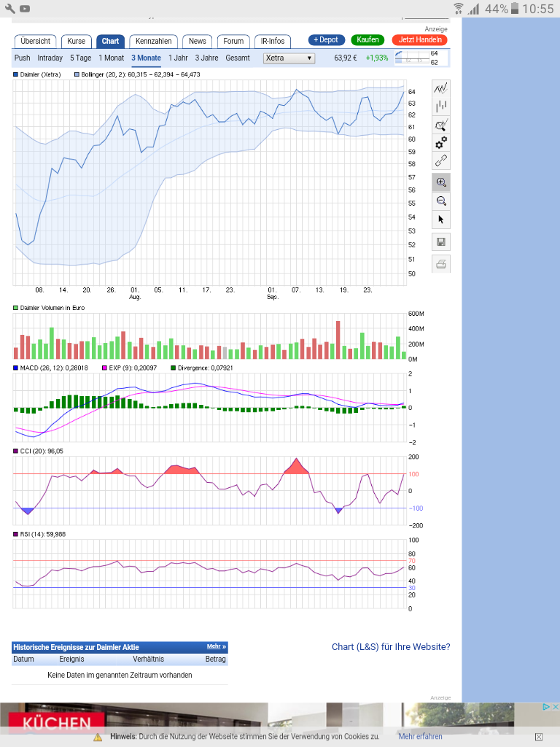Open chart settings gears icon

coord(441,142)
